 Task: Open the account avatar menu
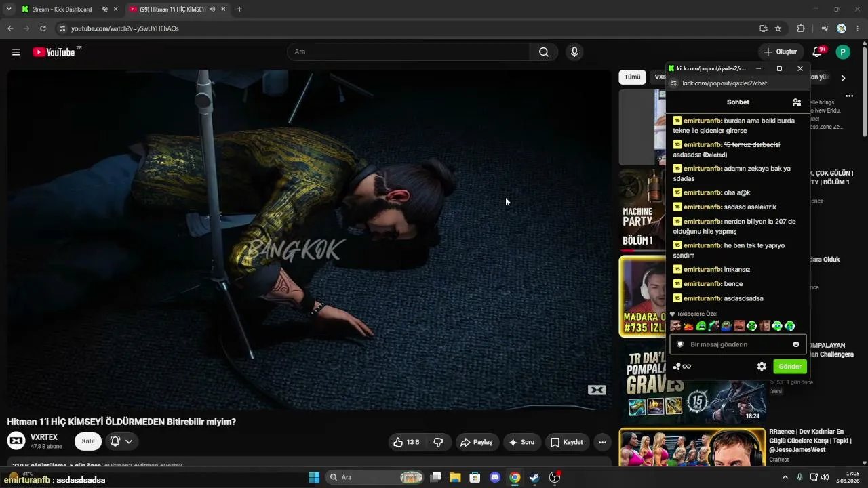pyautogui.click(x=843, y=52)
